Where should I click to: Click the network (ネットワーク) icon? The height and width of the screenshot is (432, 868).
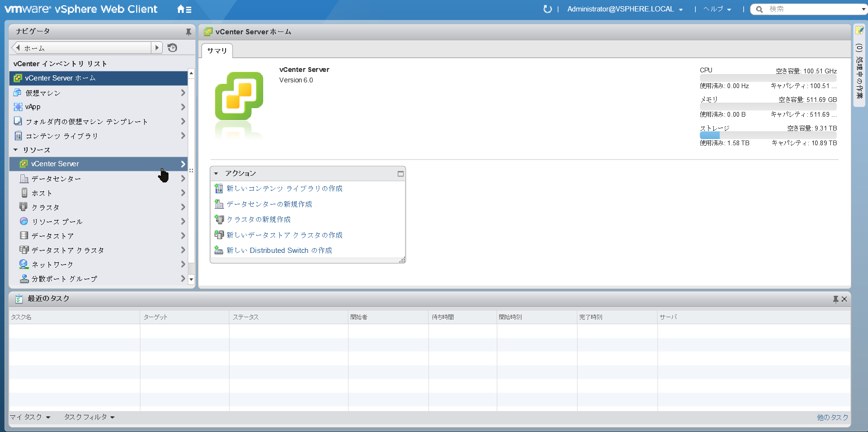pos(24,264)
